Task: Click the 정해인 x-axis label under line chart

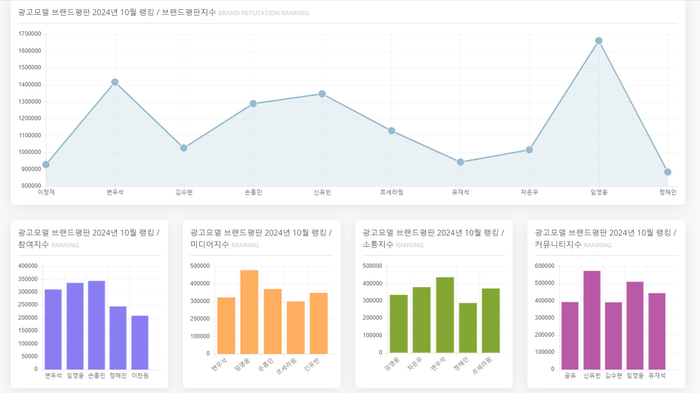Action: [x=668, y=192]
